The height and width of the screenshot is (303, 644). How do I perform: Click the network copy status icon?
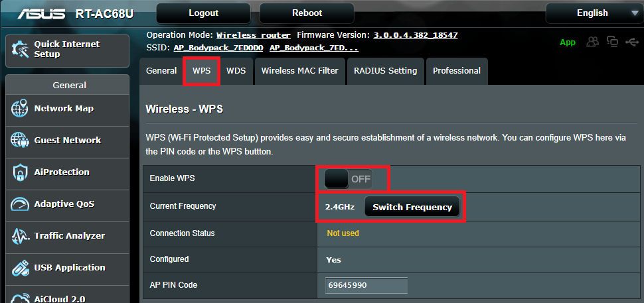[613, 42]
